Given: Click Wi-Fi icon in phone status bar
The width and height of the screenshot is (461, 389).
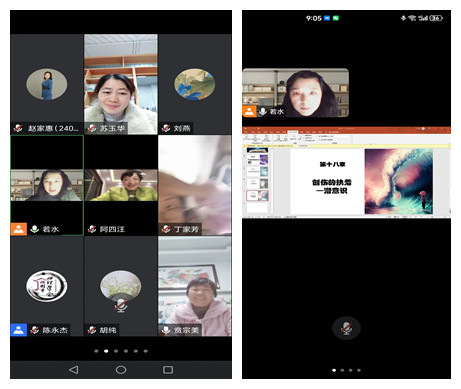Looking at the screenshot, I should (x=412, y=18).
